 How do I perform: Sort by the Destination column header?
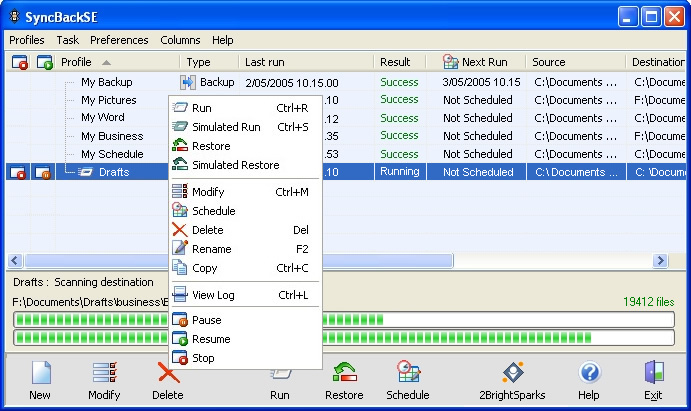click(657, 62)
